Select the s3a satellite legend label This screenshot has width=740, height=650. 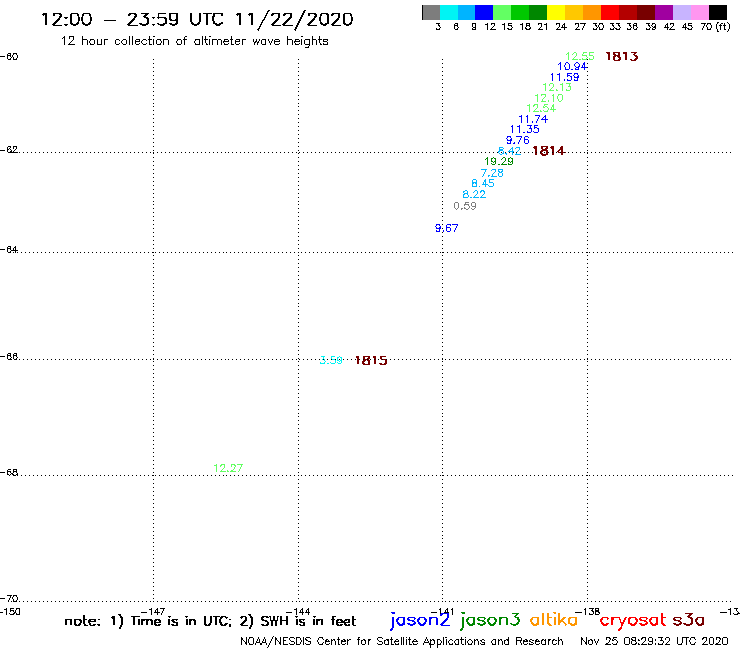[x=689, y=620]
